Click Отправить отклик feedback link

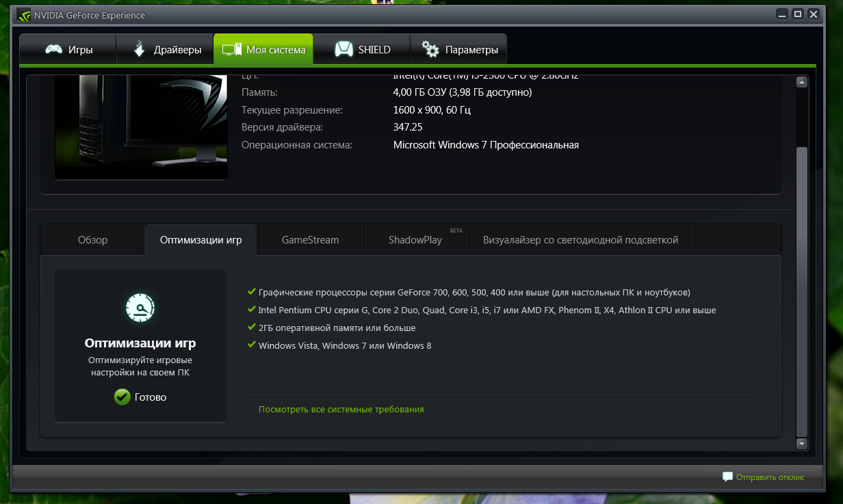[770, 477]
